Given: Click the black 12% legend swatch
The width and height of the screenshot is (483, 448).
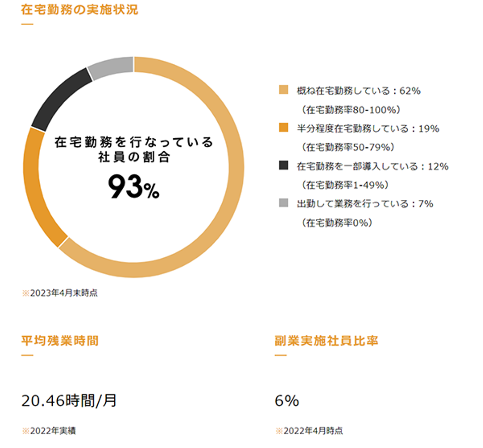Looking at the screenshot, I should [283, 165].
